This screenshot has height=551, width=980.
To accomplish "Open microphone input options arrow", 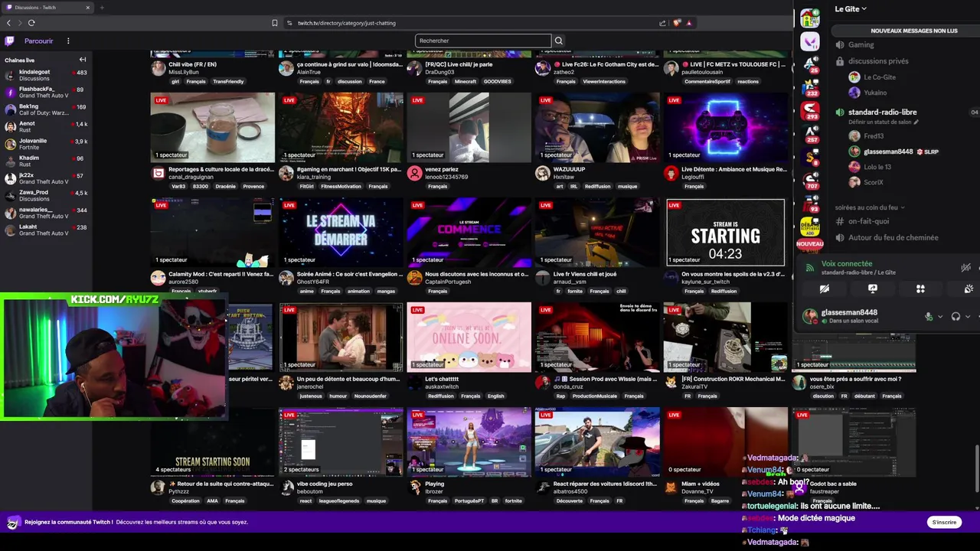I will pos(940,316).
